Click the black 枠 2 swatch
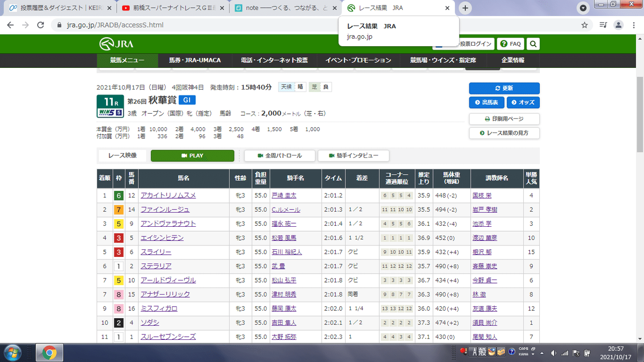 (x=118, y=323)
